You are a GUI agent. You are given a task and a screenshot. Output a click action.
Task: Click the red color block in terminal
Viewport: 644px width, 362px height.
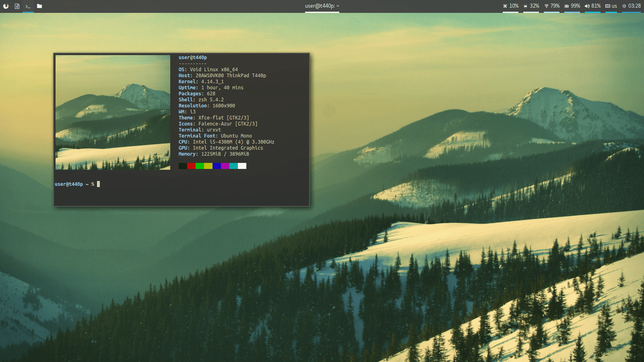(191, 166)
